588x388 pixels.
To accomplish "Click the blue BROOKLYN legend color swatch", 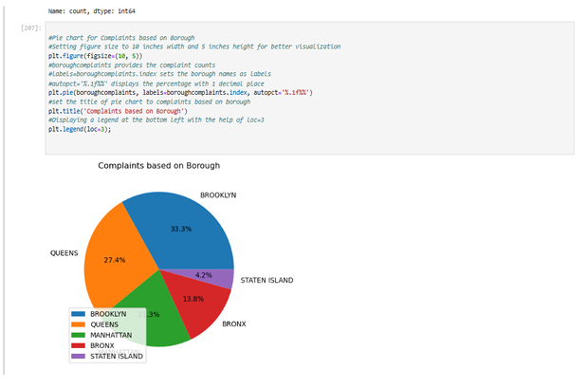I will 78,313.
